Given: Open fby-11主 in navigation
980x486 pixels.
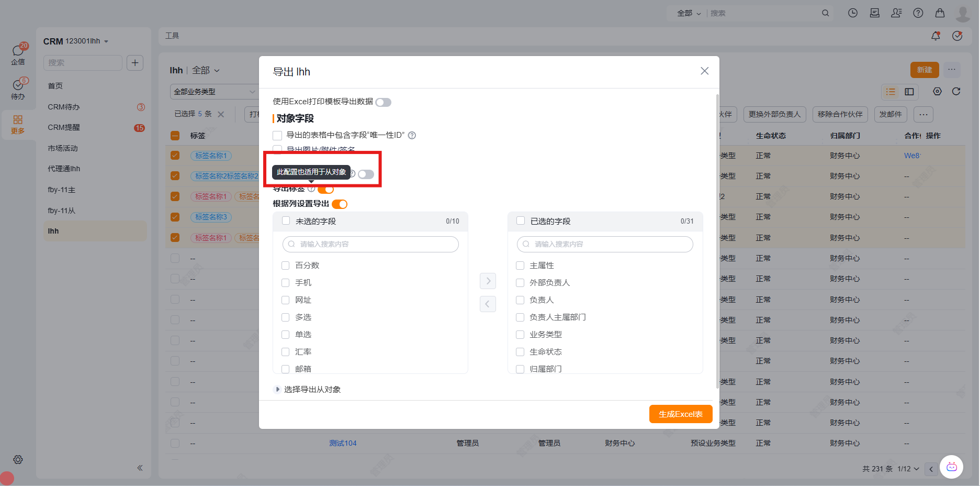Looking at the screenshot, I should pos(61,190).
